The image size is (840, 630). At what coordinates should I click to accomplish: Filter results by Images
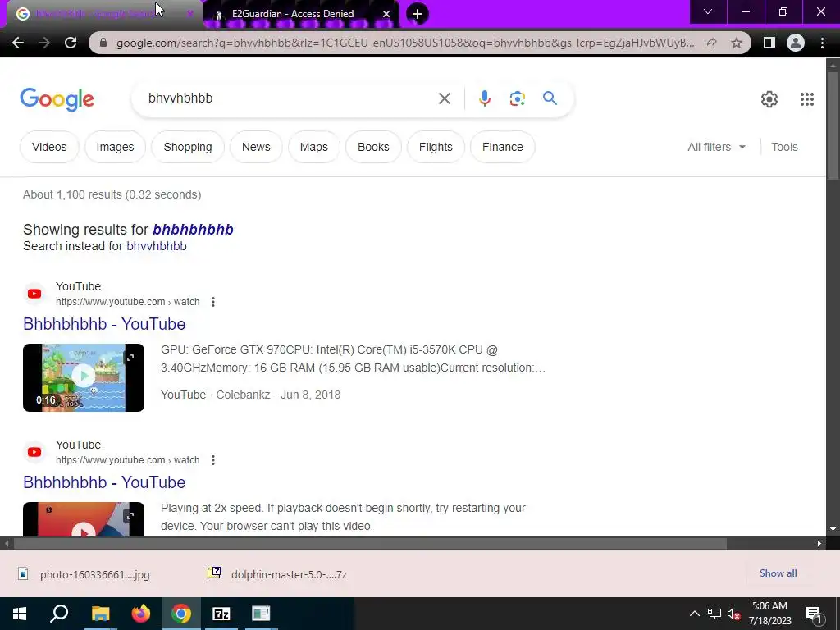[x=115, y=147]
